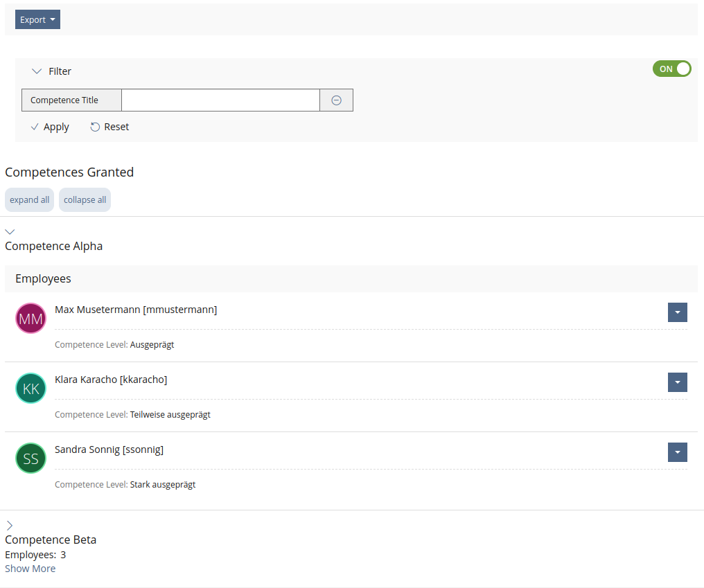Reset the filter
The width and height of the screenshot is (704, 588).
click(109, 127)
